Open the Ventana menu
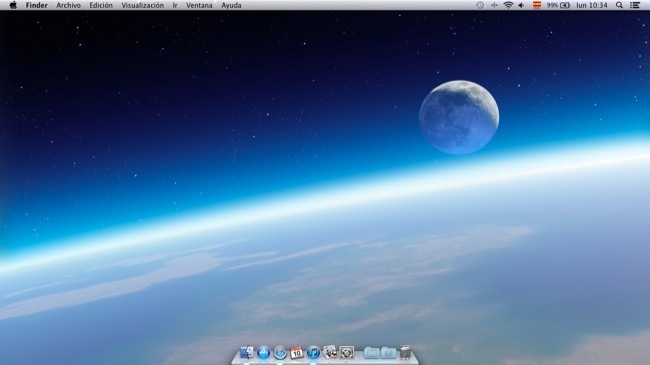 pos(199,5)
